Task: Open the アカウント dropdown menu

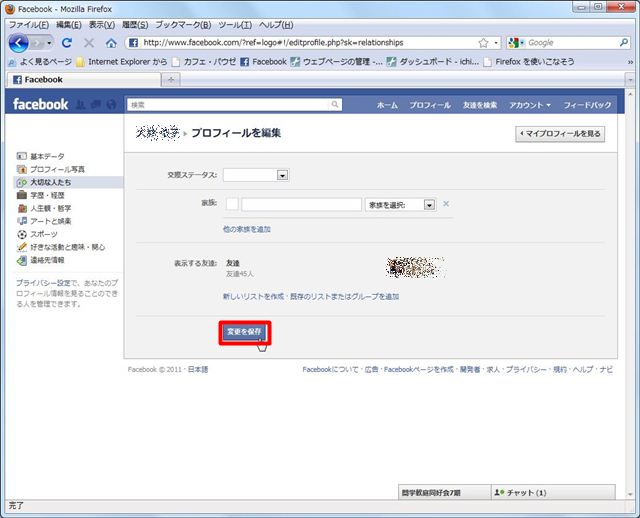Action: pyautogui.click(x=530, y=105)
